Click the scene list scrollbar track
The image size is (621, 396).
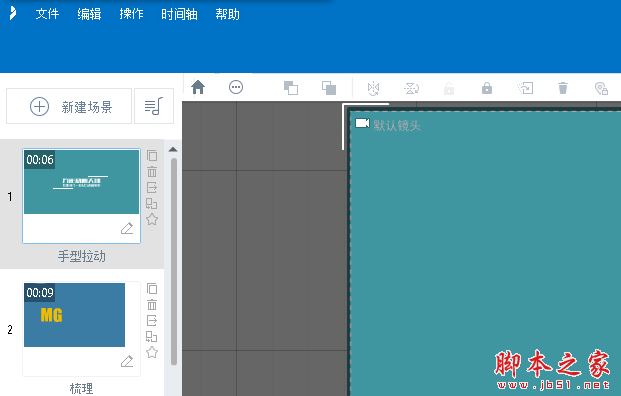point(173,261)
